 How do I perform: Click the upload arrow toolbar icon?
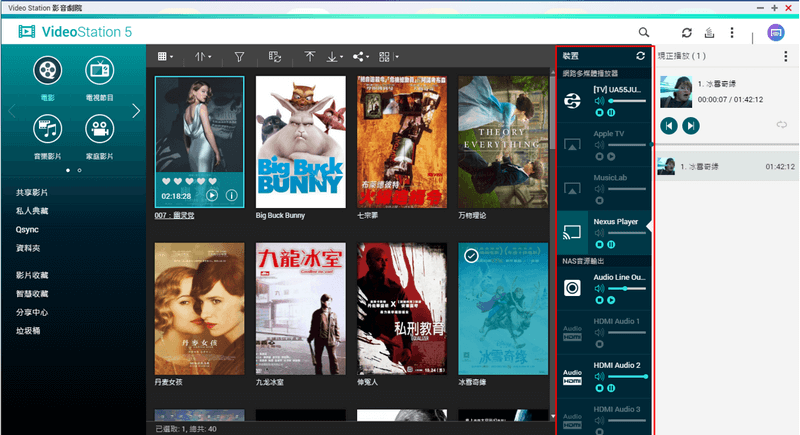[x=310, y=57]
